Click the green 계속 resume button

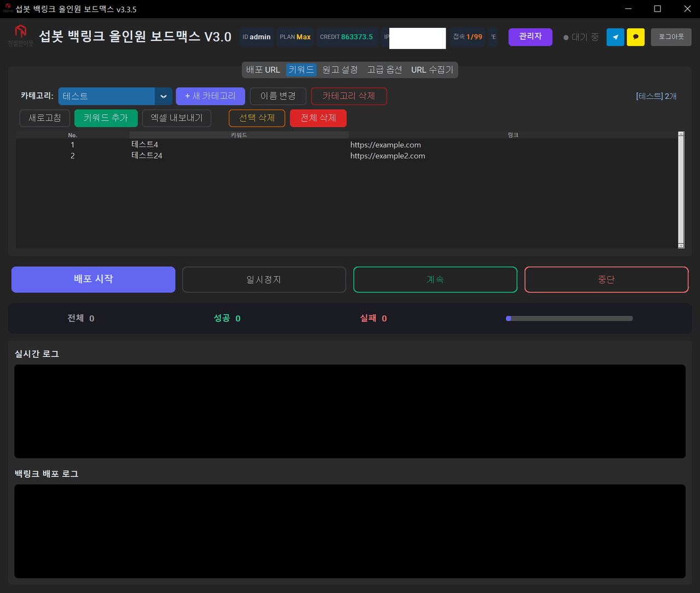[x=435, y=279]
